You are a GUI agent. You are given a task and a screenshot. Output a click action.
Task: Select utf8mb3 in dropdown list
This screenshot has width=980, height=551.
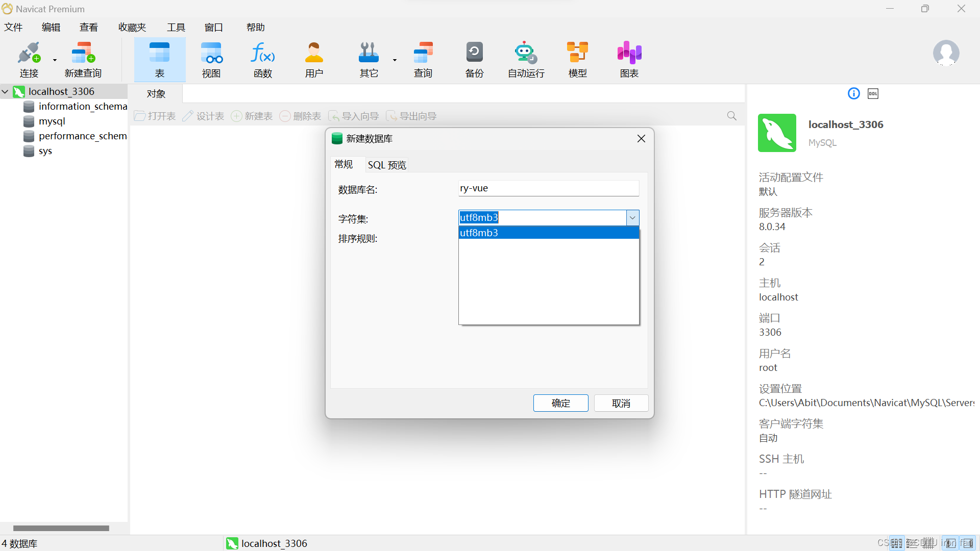point(548,233)
